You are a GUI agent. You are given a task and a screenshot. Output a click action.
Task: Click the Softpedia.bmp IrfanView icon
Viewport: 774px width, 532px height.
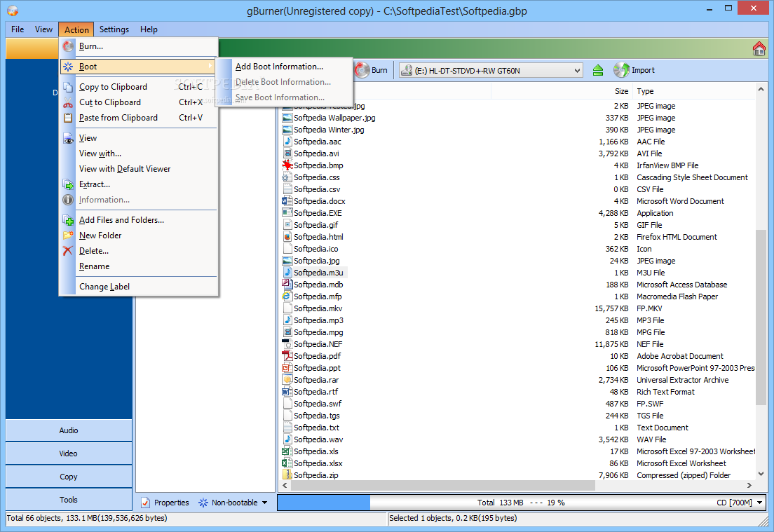[287, 165]
